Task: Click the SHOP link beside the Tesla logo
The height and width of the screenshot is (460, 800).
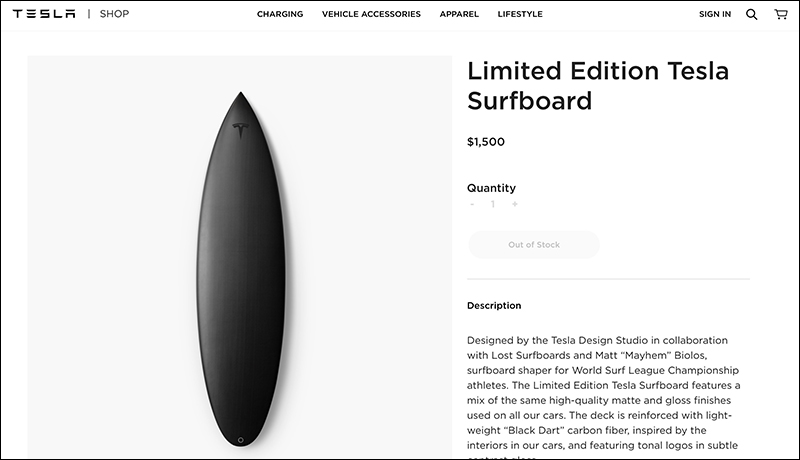Action: click(114, 14)
